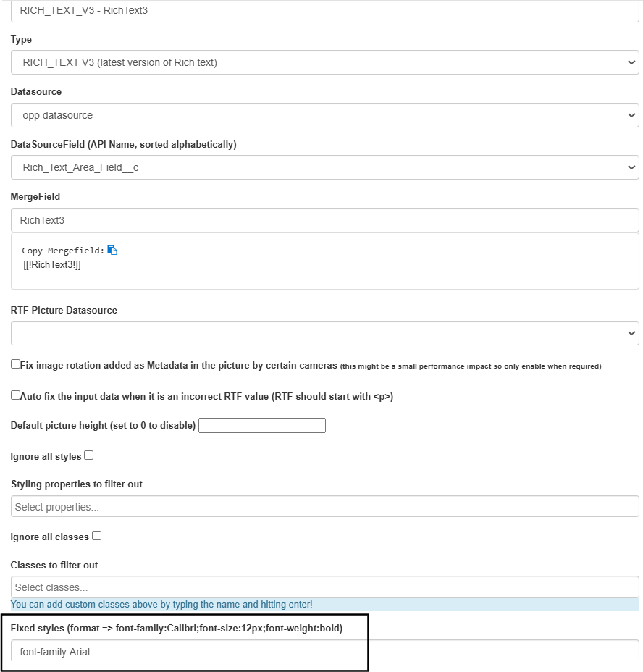Open DataSourceField dropdown with Rich_Text_Area_Field__c
This screenshot has height=672, width=643.
(x=325, y=167)
